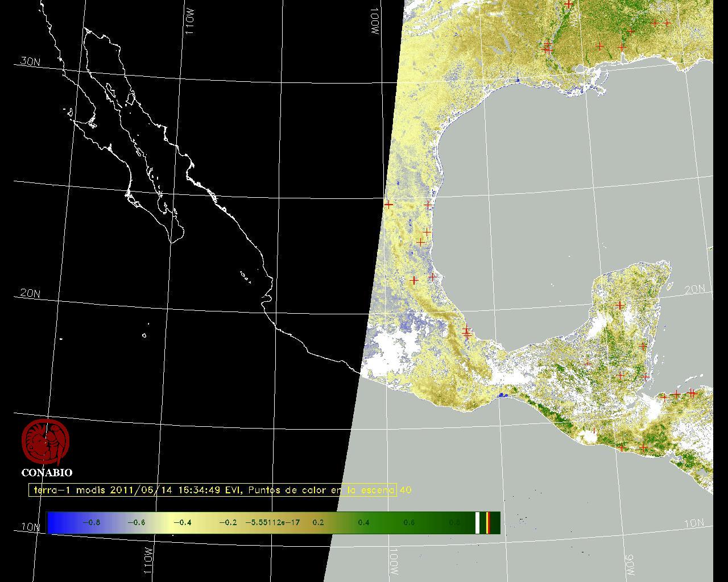Click the red CONABIO emblem logo
Viewport: 728px width, 582px height.
click(45, 442)
